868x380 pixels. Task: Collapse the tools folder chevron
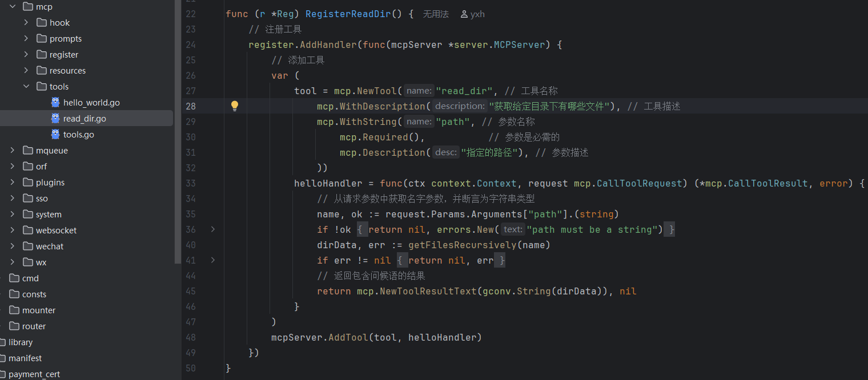[x=26, y=87]
